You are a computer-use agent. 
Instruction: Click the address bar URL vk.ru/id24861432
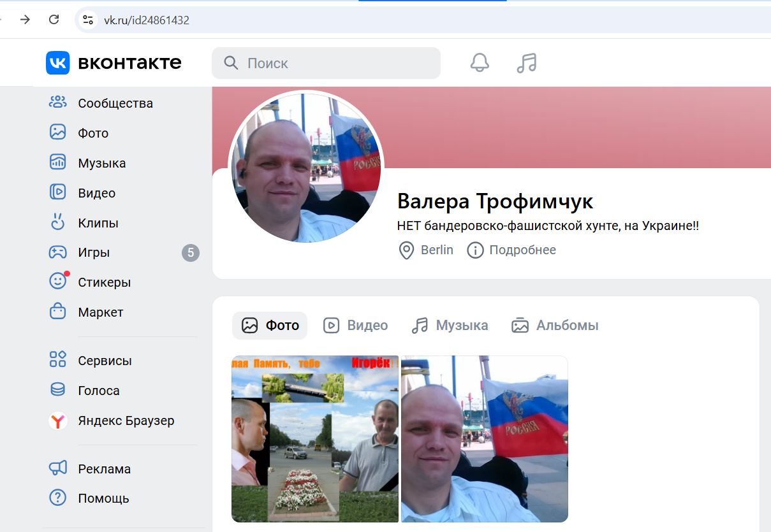147,20
